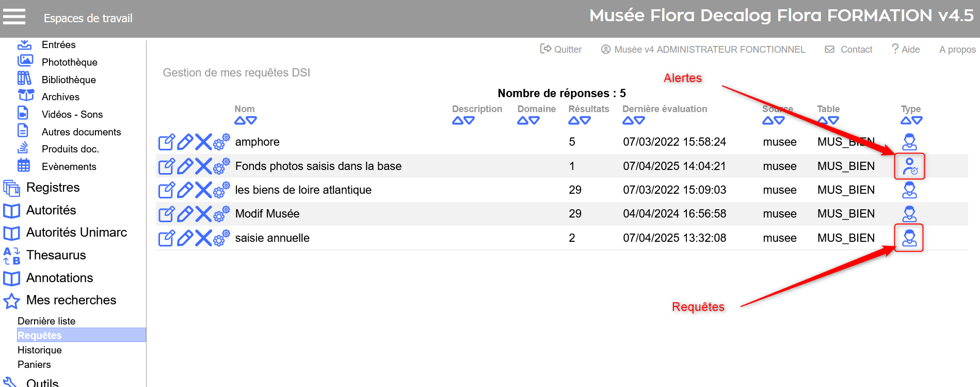Sort Dernière évaluation ascending with up arrow
Screen dimensions: 980x387
click(628, 121)
